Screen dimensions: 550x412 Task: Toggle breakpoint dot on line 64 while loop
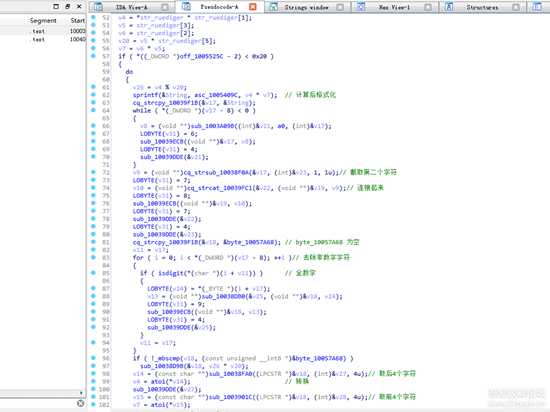[x=93, y=110]
